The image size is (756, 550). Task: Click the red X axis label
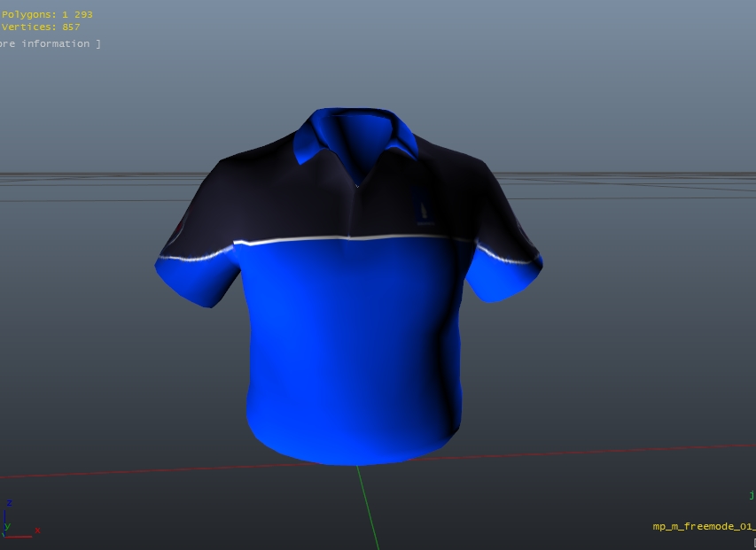click(x=37, y=531)
